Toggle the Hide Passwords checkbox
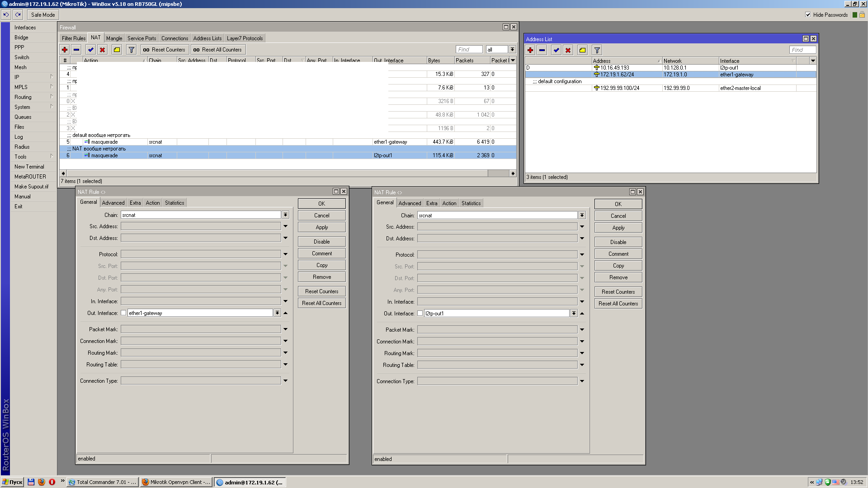 tap(808, 14)
